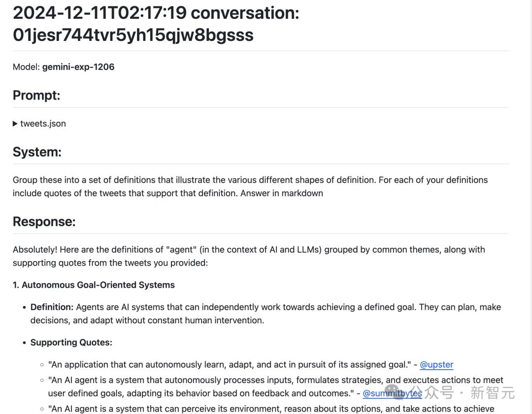Select the gemini-exp-1206 model name
This screenshot has width=532, height=414.
click(78, 67)
